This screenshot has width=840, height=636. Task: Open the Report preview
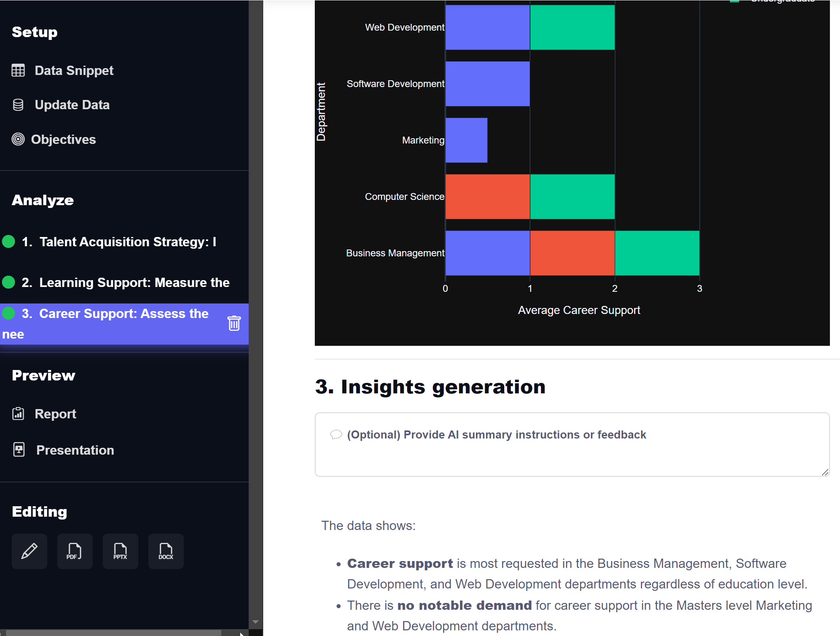click(x=55, y=414)
